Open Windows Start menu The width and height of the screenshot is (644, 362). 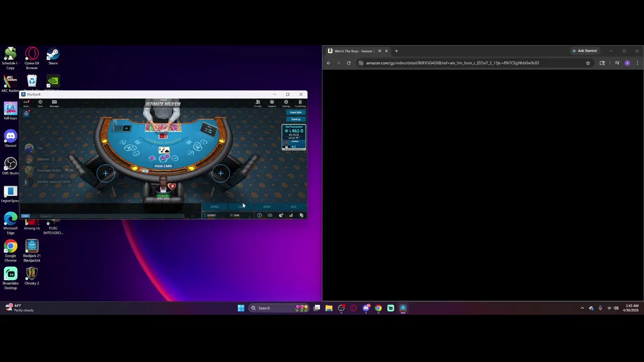point(241,308)
